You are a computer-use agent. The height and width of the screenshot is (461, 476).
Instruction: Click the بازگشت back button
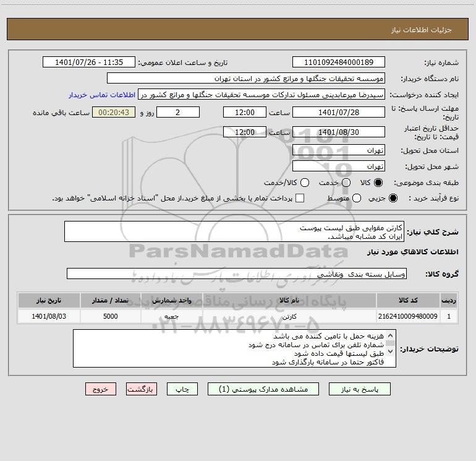[x=142, y=389]
